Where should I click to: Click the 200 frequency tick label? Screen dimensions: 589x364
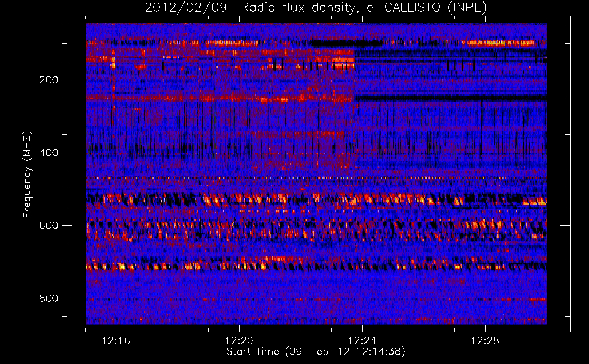[49, 80]
